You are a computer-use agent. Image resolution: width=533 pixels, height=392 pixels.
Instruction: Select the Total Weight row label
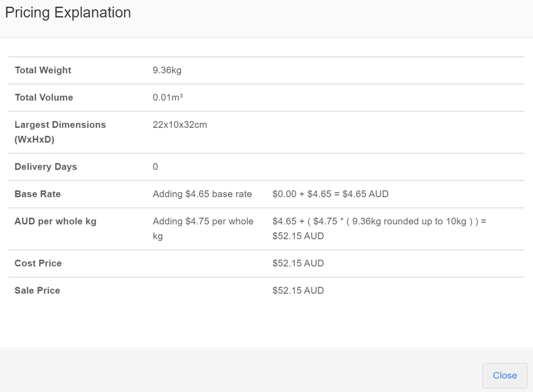[43, 70]
